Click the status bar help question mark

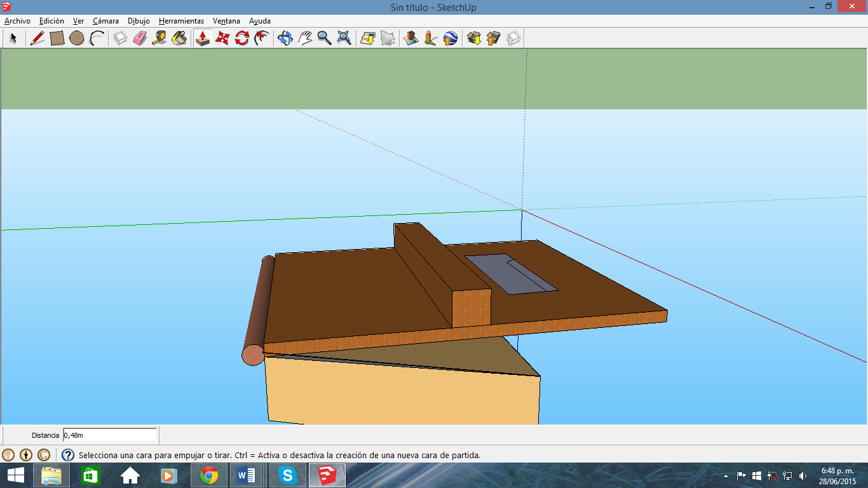(x=67, y=454)
